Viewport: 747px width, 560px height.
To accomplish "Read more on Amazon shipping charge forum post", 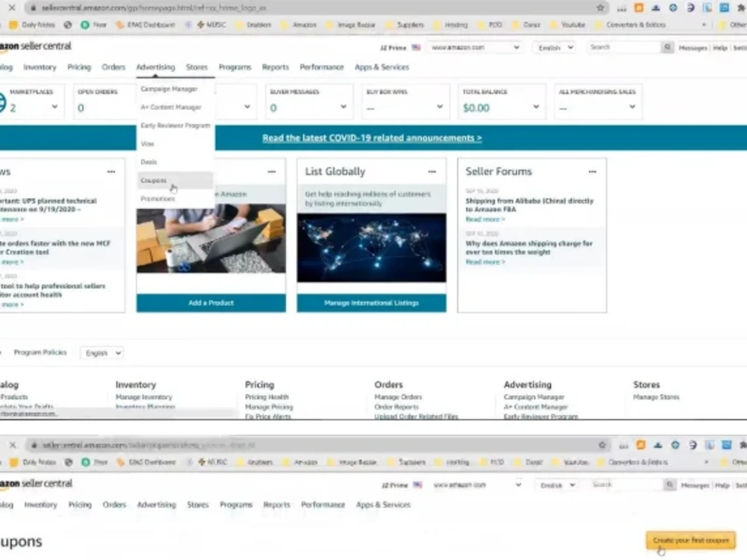I will 485,262.
